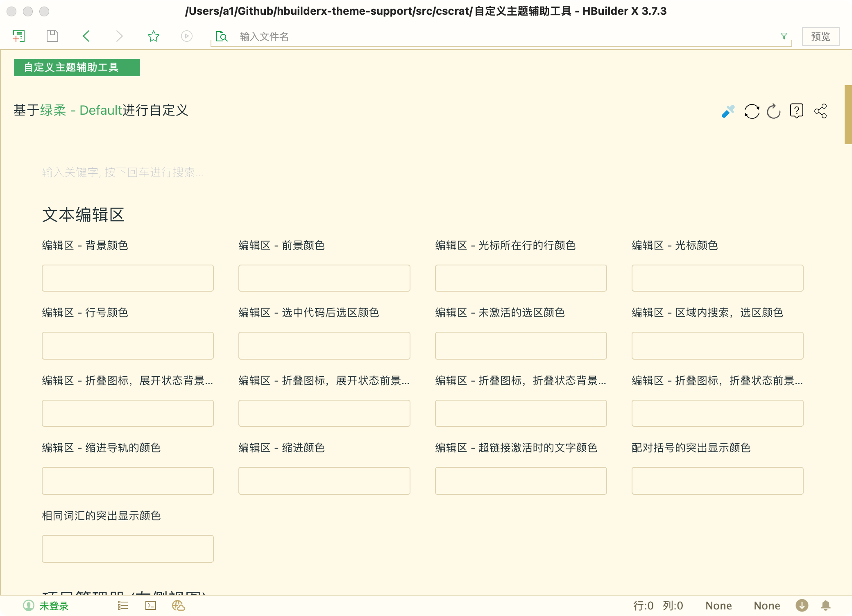Open the help question mark icon
This screenshot has width=852, height=616.
tap(797, 111)
